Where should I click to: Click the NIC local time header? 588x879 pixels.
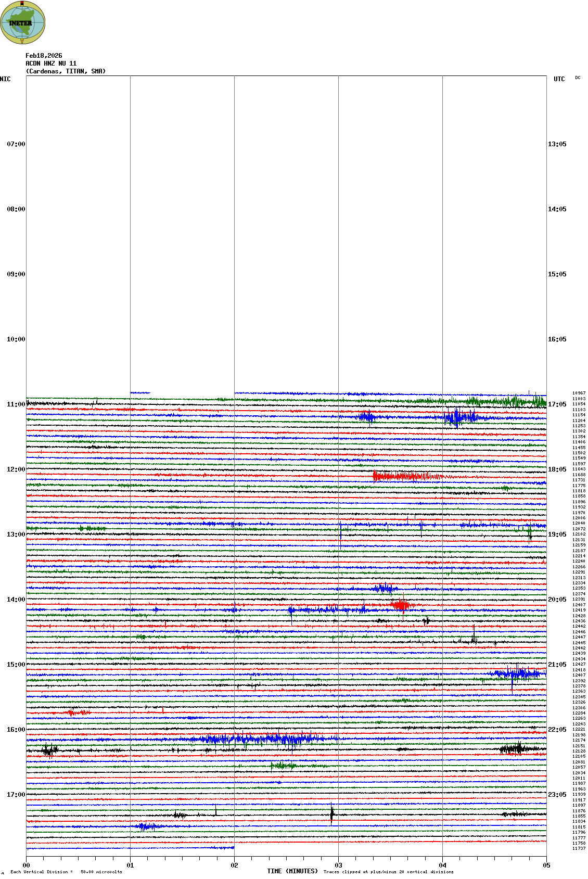[5, 79]
